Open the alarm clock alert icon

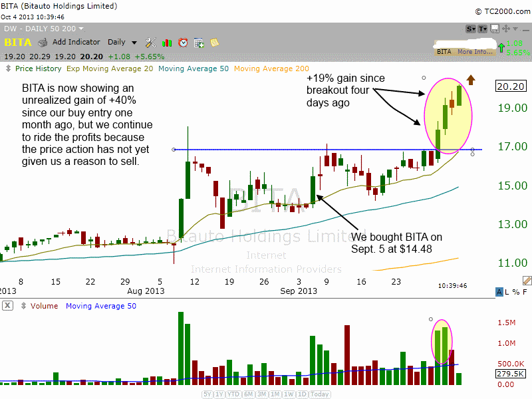tap(183, 43)
